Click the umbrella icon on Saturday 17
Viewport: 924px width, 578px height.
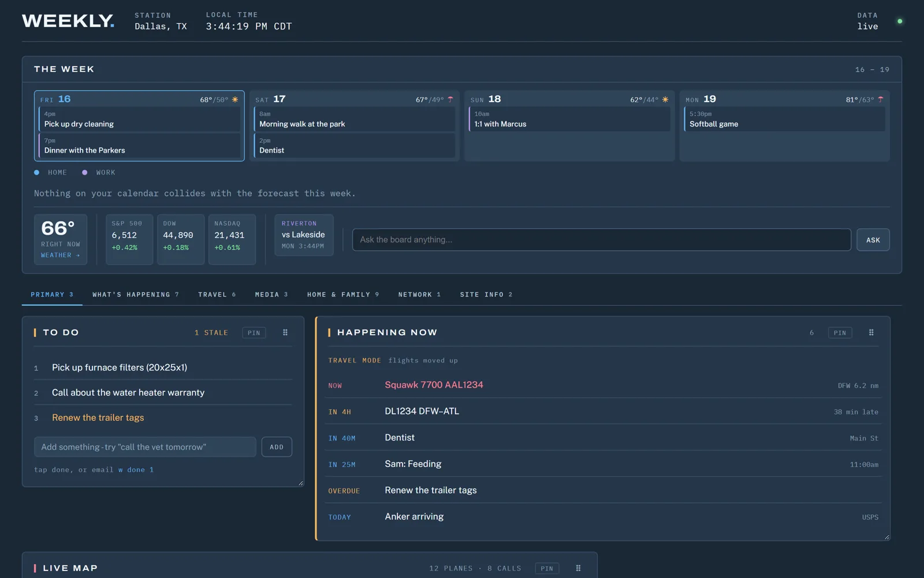coord(450,99)
